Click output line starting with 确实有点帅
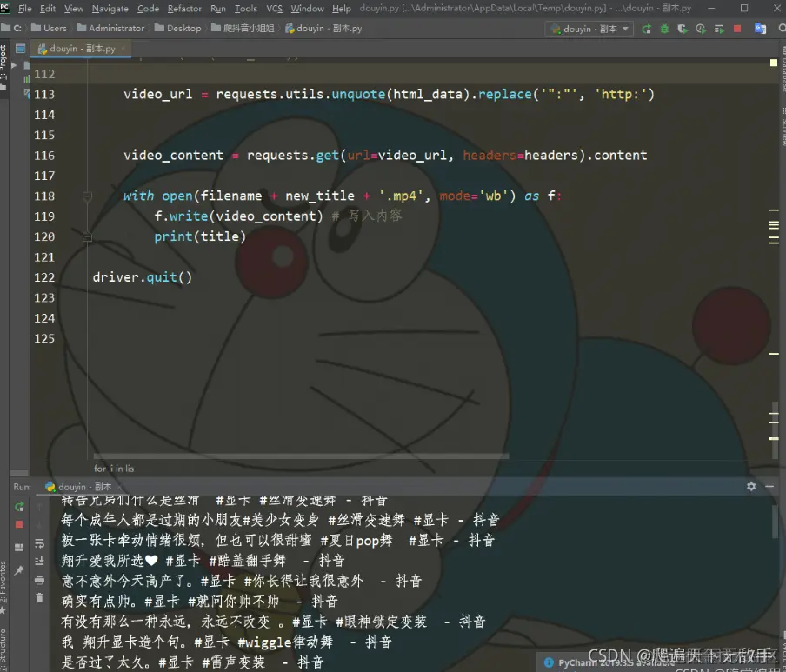Screen dimensions: 786x672 point(199,602)
